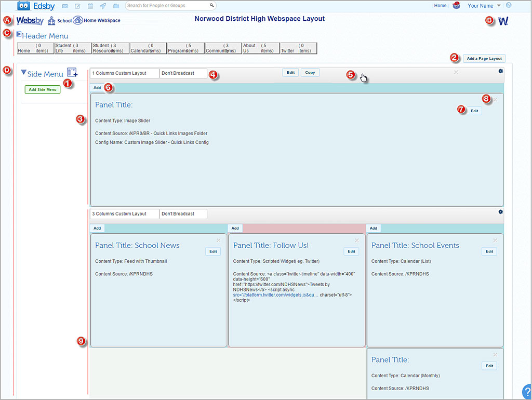Click Add above School News column
This screenshot has width=532, height=400.
[97, 229]
